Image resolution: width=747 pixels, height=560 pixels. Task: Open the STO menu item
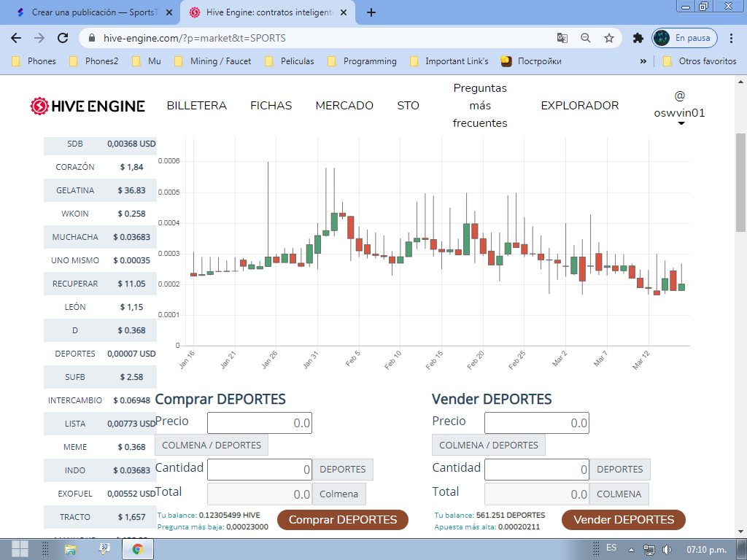point(409,106)
